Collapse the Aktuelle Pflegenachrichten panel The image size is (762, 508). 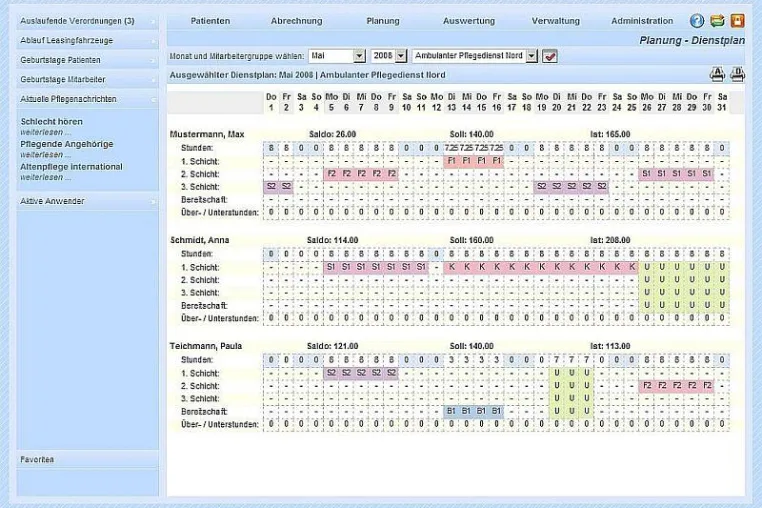(x=87, y=99)
